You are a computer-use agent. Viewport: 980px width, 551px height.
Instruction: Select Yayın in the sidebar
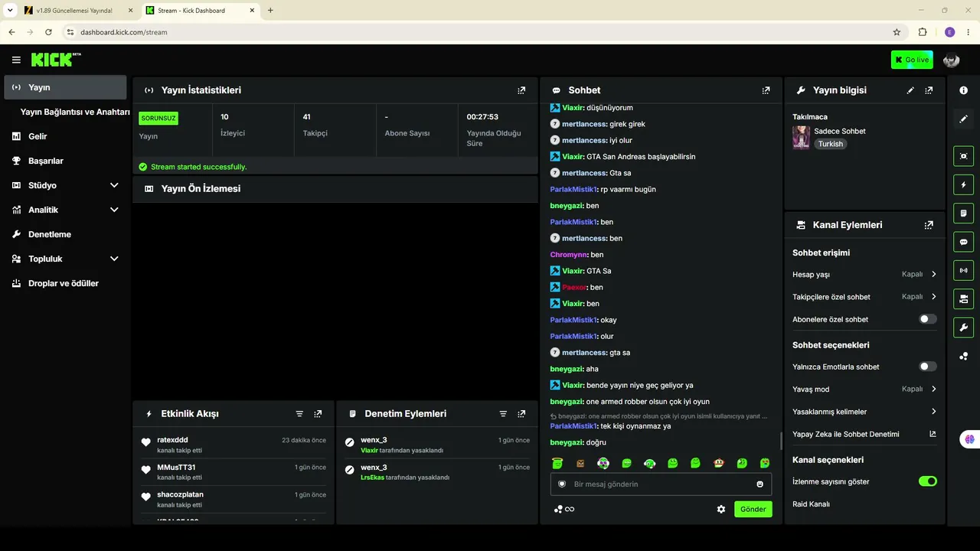click(x=65, y=87)
